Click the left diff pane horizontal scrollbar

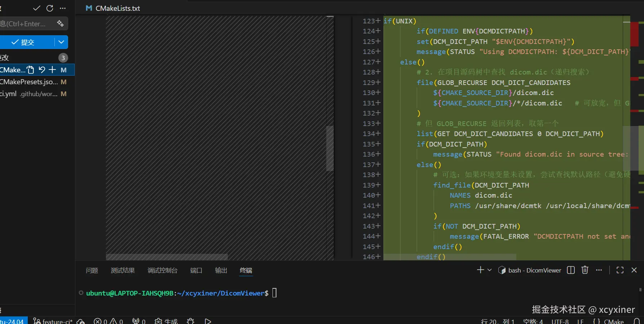[167, 257]
